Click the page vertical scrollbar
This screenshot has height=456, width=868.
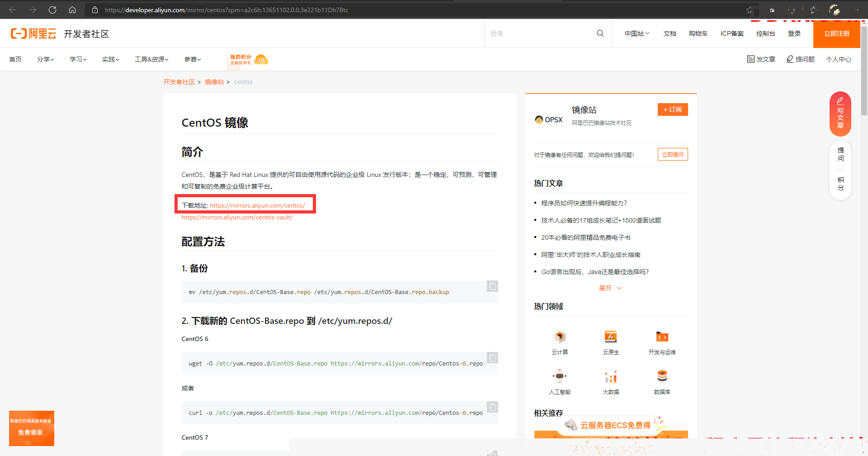864,71
